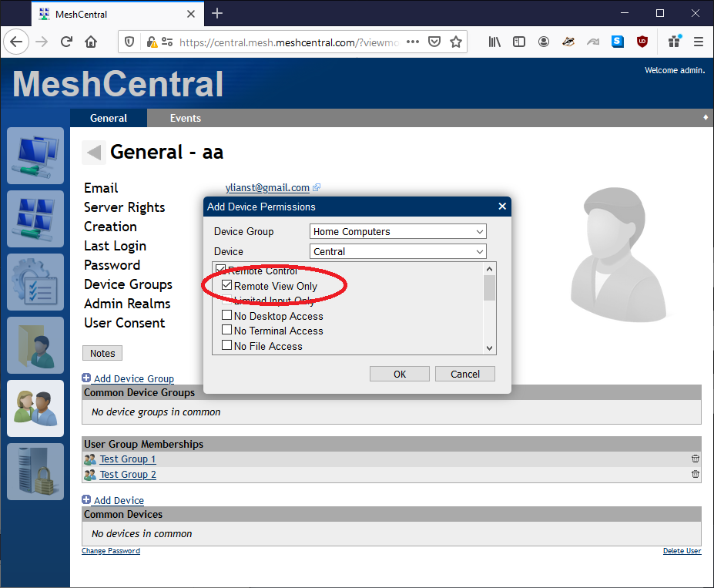Save page to Pocket icon
This screenshot has height=588, width=714.
tap(434, 42)
